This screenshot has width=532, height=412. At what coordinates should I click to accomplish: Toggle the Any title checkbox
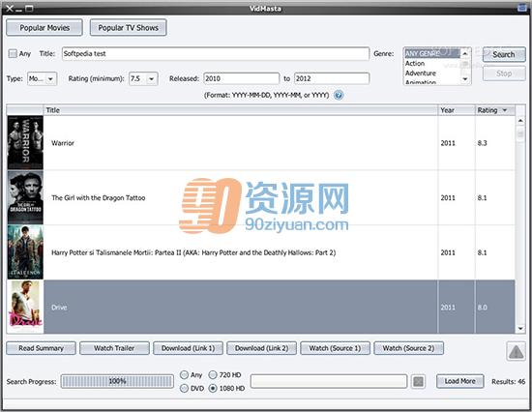[13, 53]
